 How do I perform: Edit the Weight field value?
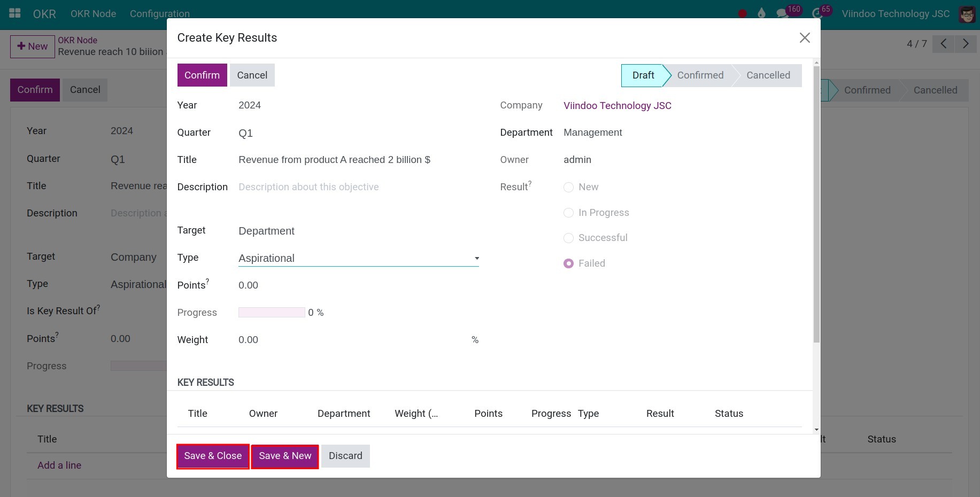[x=353, y=340]
